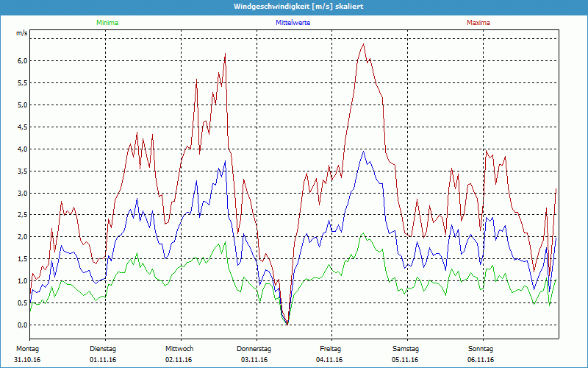This screenshot has width=588, height=368.
Task: Click the 2,5 y-axis value
Action: click(23, 215)
